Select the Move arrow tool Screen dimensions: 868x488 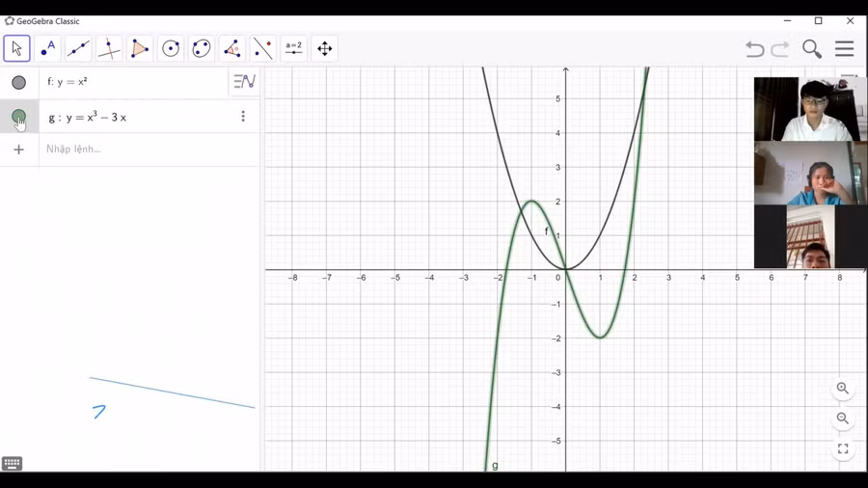pos(16,48)
